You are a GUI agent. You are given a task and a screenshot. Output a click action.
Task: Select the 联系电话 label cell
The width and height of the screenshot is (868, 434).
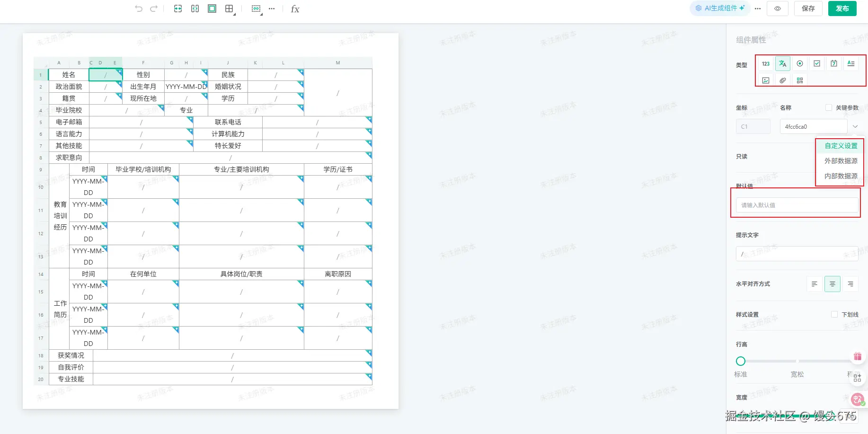[228, 122]
